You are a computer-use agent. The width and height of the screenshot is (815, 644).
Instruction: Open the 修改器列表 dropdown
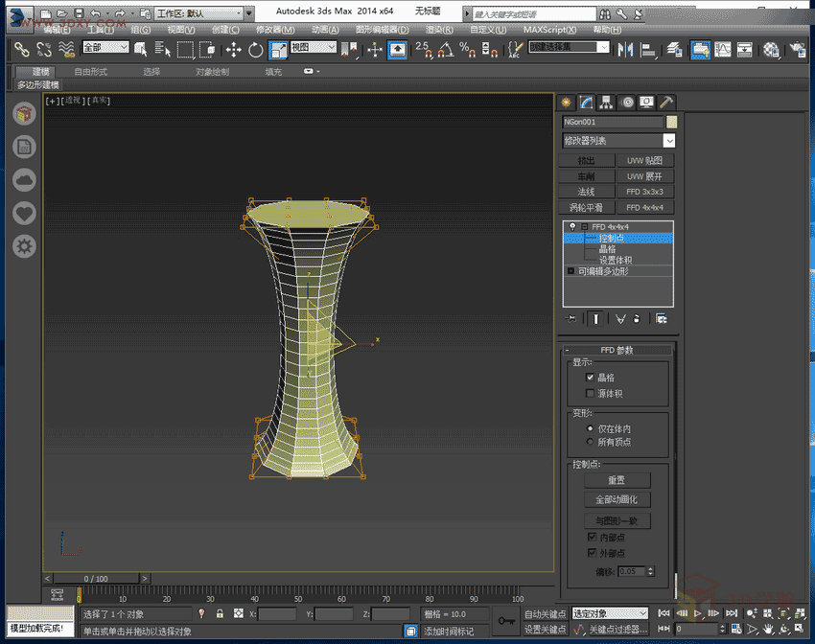click(x=668, y=141)
